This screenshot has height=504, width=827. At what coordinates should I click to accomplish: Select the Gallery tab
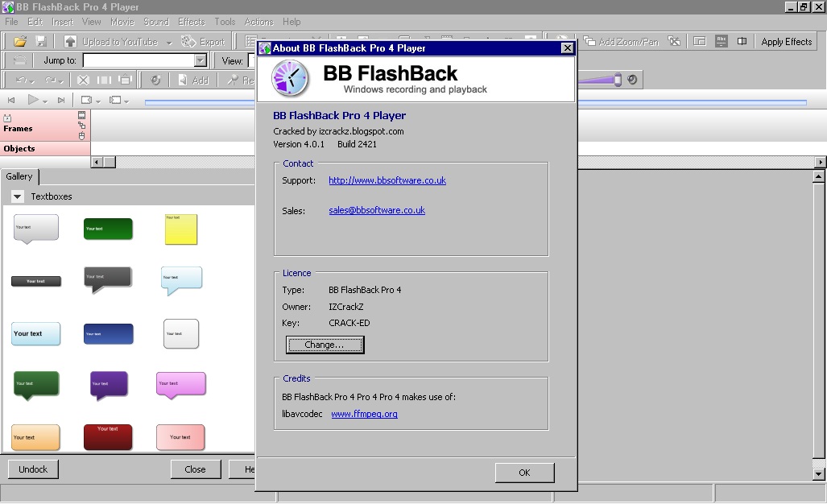pos(19,176)
